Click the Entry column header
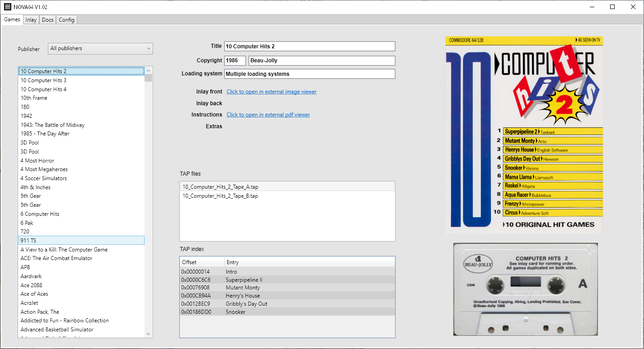 tap(309, 262)
